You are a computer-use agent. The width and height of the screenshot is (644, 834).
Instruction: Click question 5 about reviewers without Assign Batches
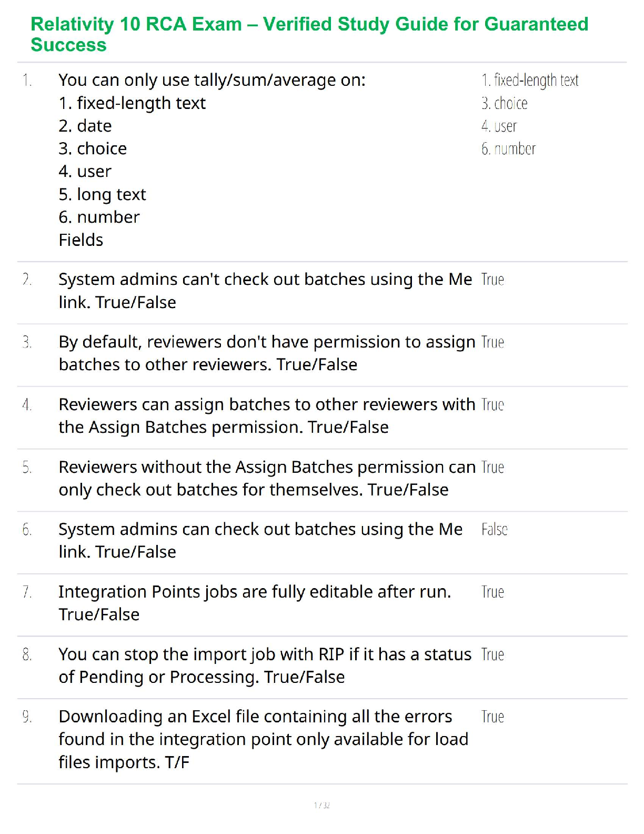click(x=267, y=478)
